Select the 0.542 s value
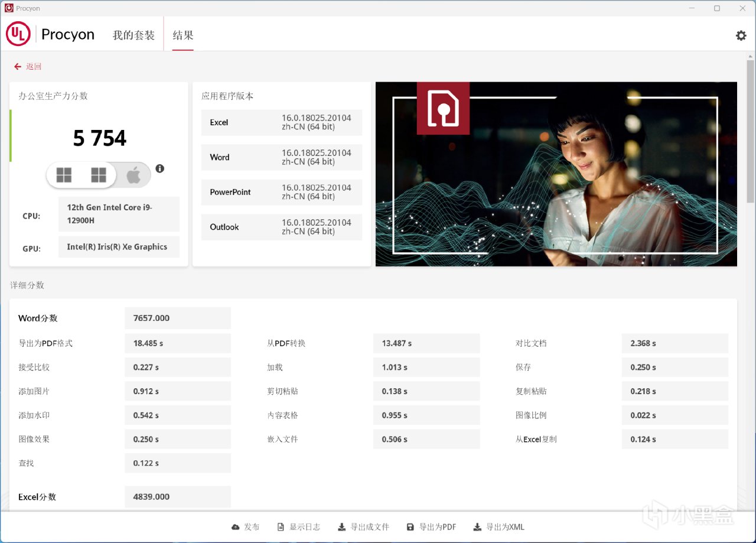 (146, 415)
